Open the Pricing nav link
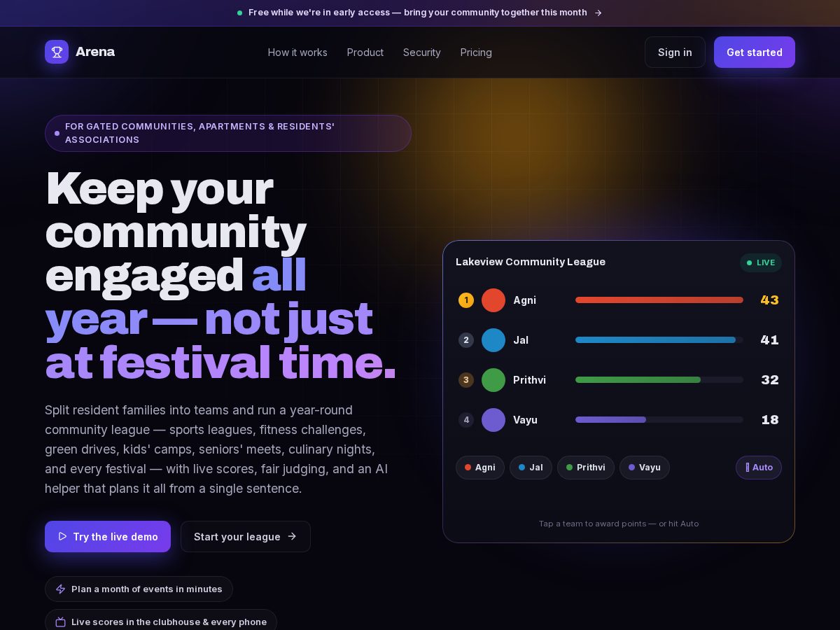 tap(476, 52)
